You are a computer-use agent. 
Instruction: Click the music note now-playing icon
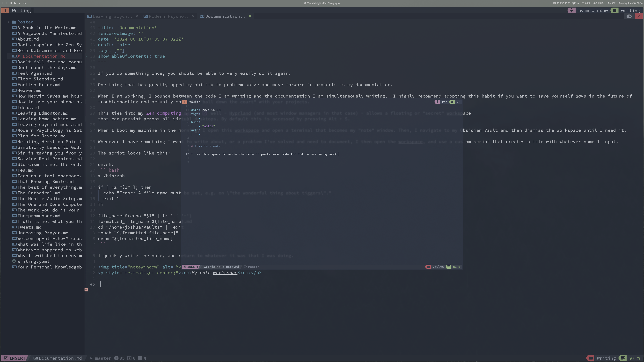pyautogui.click(x=305, y=3)
